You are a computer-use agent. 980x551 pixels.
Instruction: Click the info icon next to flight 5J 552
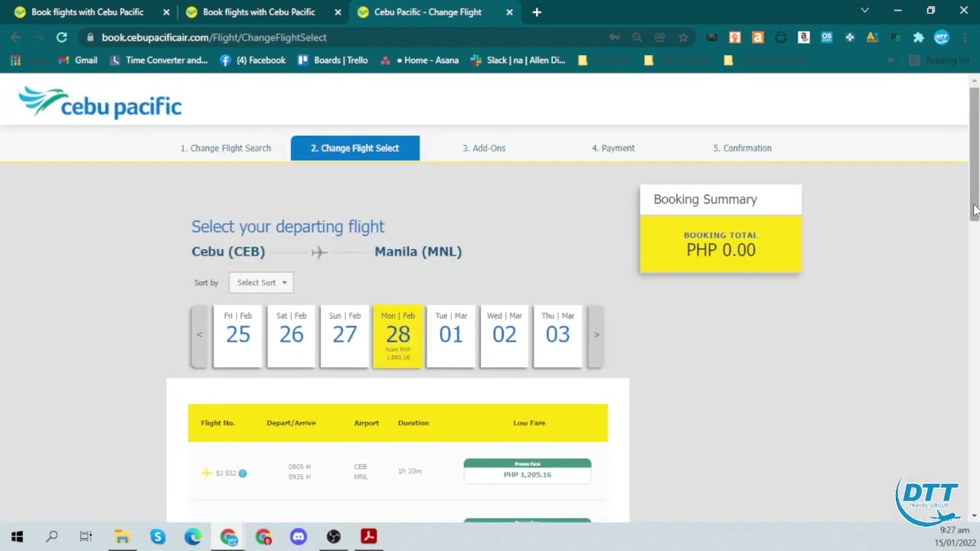(x=242, y=473)
